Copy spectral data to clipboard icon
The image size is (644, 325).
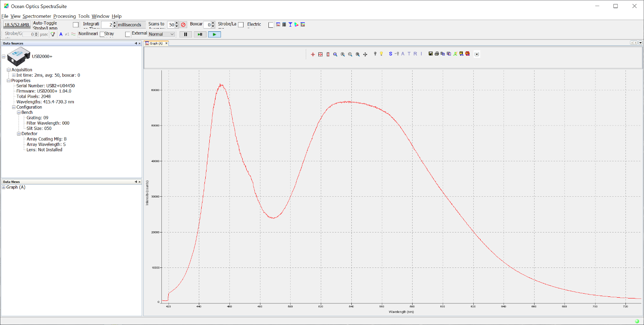point(443,53)
